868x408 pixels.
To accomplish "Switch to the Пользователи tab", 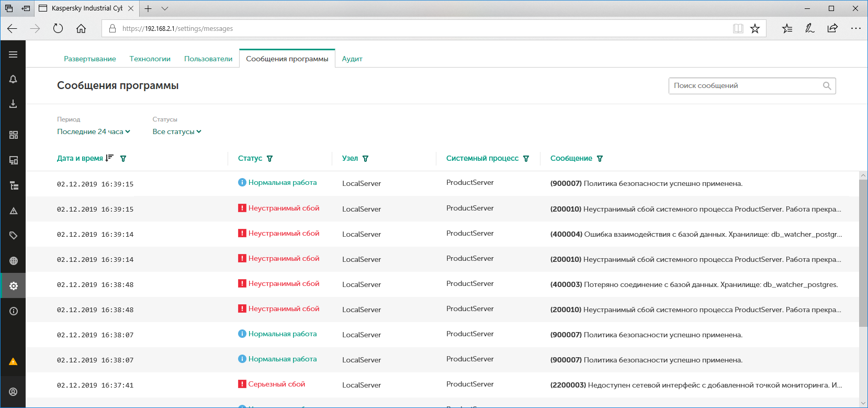I will [208, 59].
